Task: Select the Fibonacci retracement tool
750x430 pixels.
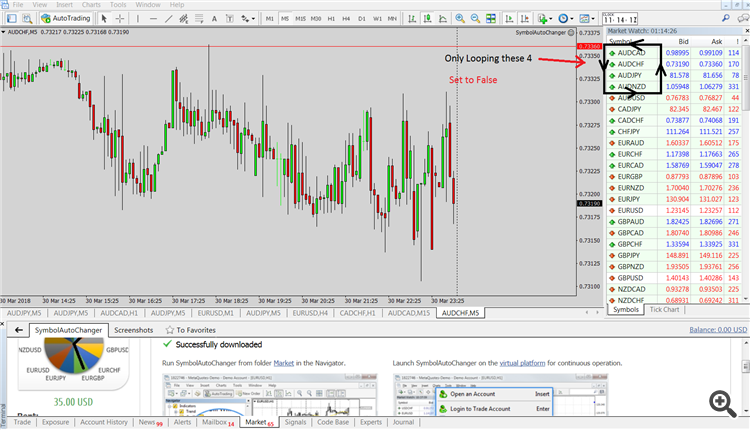Action: 199,18
